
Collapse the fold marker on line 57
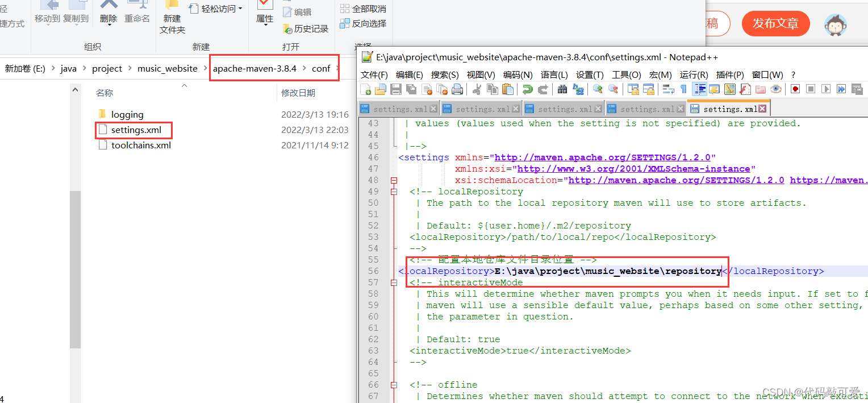pos(394,282)
